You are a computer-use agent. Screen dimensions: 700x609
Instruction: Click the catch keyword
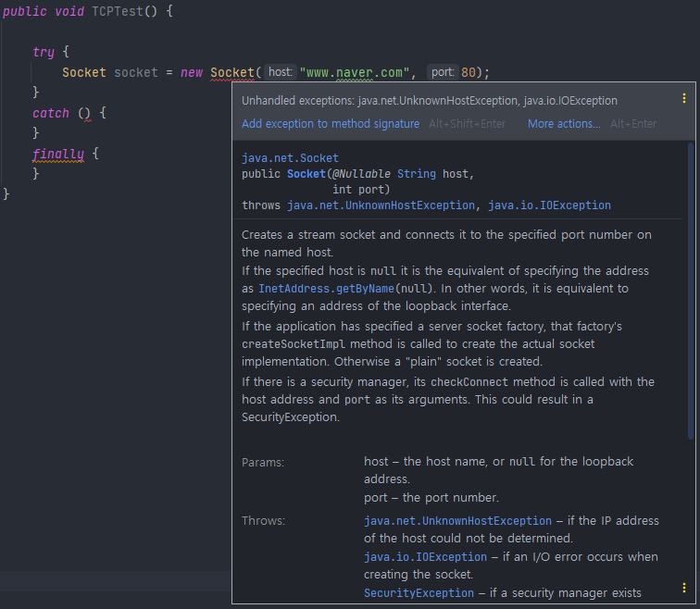pos(51,113)
